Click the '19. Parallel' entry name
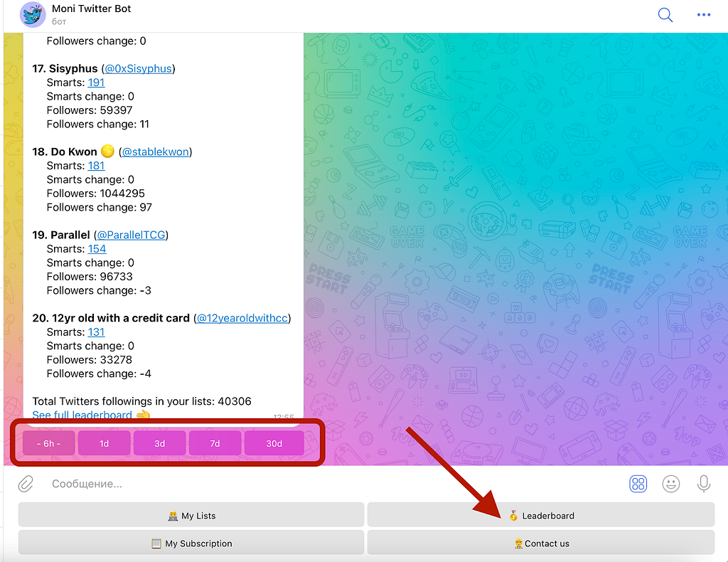The height and width of the screenshot is (562, 728). pyautogui.click(x=61, y=235)
